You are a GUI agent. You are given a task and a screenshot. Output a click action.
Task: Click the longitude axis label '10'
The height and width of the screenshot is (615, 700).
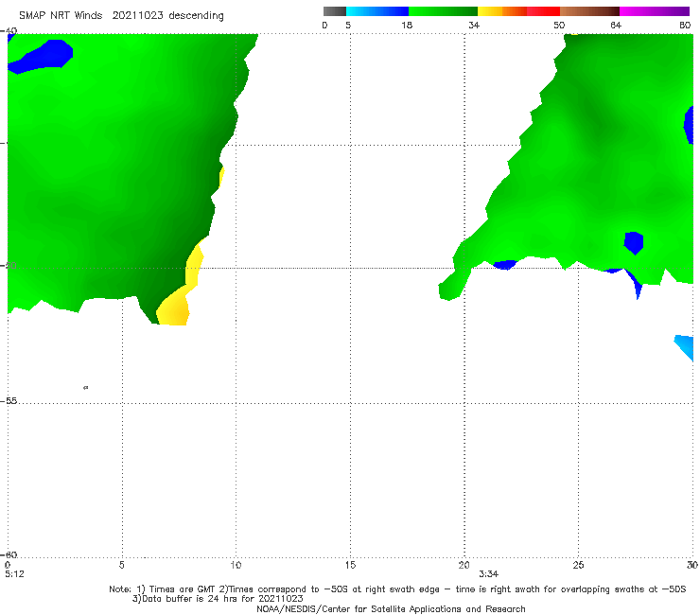pos(236,565)
